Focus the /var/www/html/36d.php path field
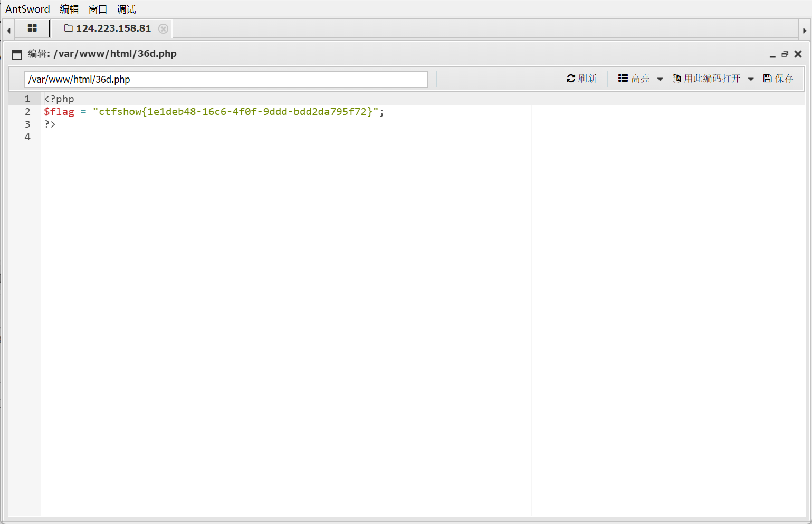This screenshot has width=812, height=524. tap(226, 80)
